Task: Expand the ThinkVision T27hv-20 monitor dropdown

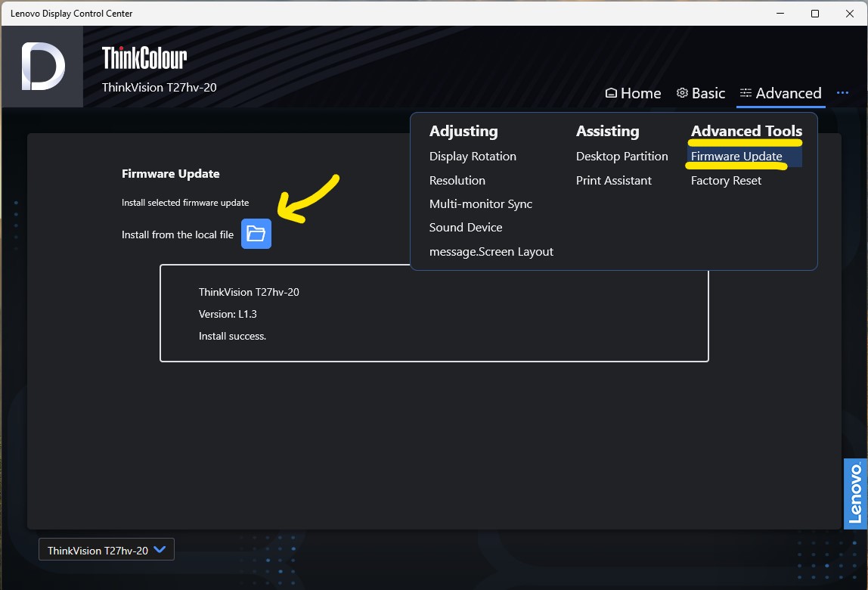Action: click(x=107, y=550)
